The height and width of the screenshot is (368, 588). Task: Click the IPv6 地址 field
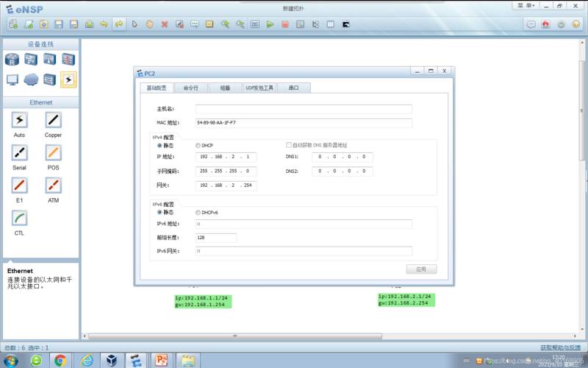pyautogui.click(x=304, y=224)
